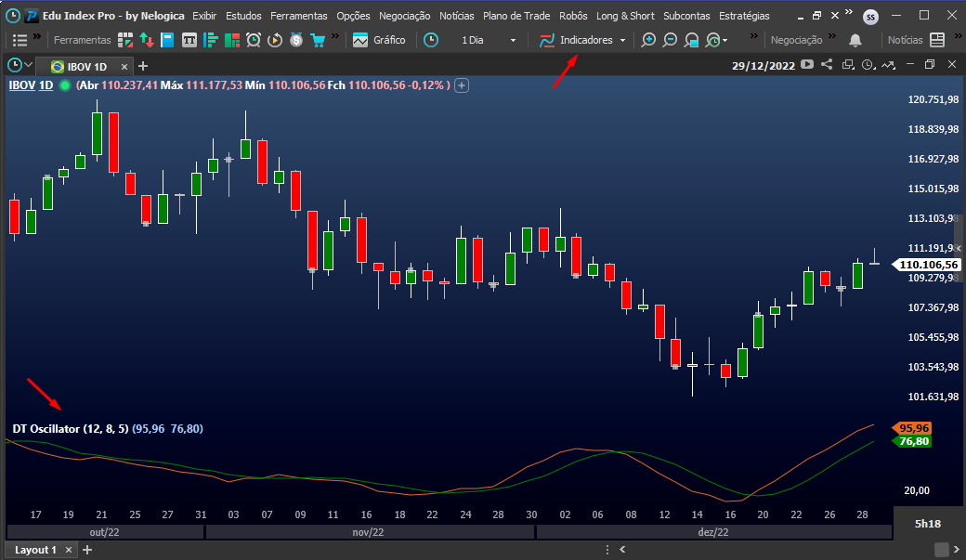This screenshot has height=560, width=966.
Task: Open the list menu icon on the toolbar
Action: pyautogui.click(x=20, y=40)
